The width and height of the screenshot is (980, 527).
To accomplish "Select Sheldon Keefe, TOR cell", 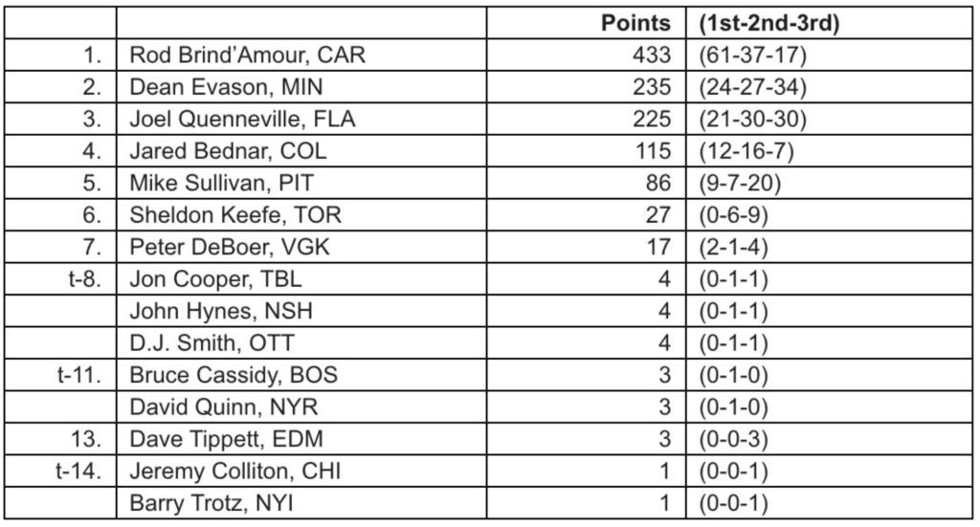I will [x=234, y=215].
